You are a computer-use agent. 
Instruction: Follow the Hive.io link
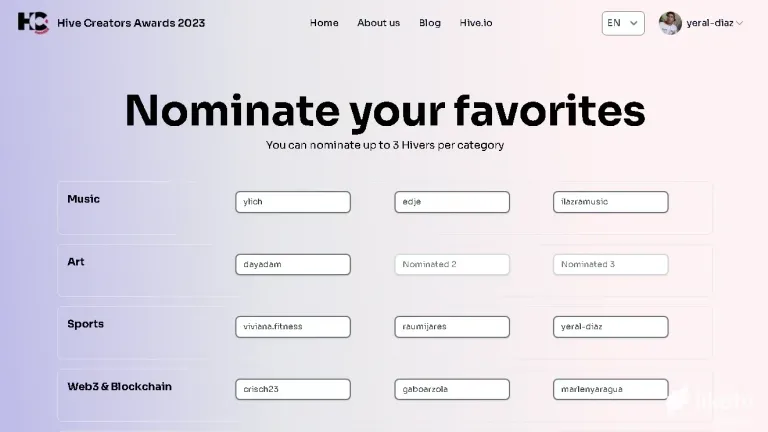476,23
